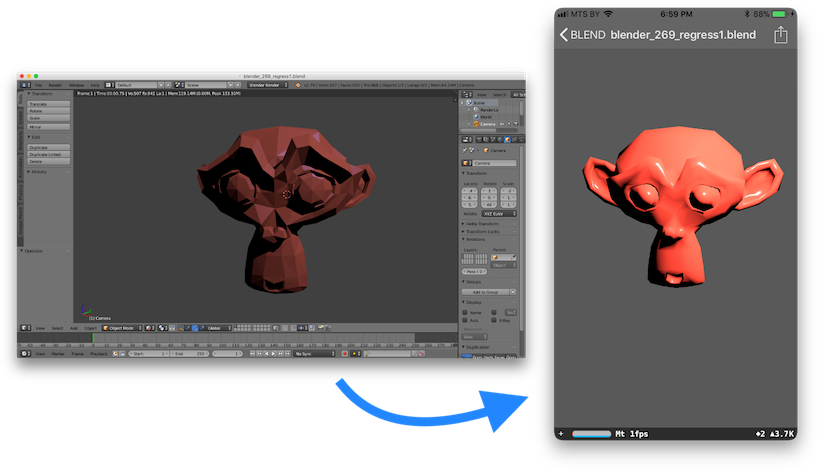The image size is (818, 471).
Task: Open the outliner View menu
Action: (482, 94)
